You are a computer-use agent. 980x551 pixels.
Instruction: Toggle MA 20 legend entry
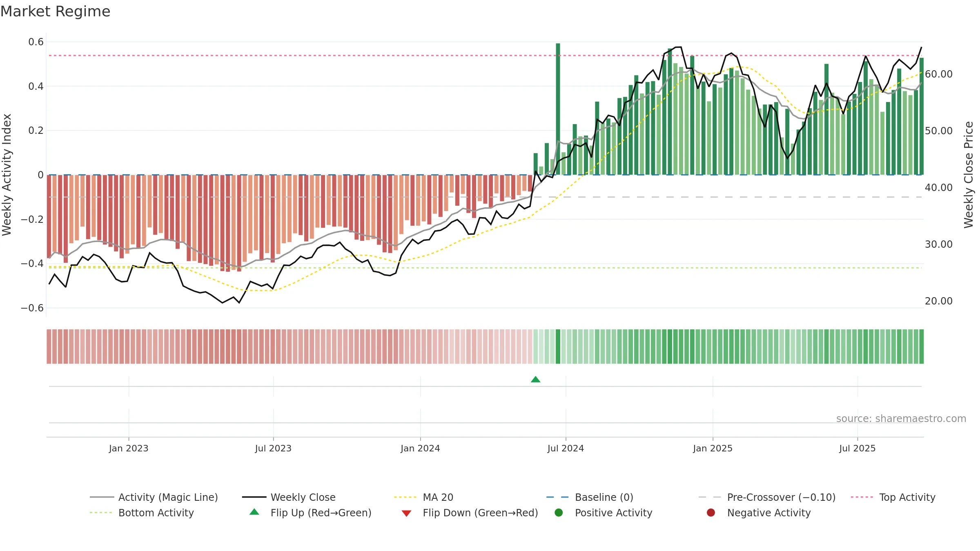point(423,497)
